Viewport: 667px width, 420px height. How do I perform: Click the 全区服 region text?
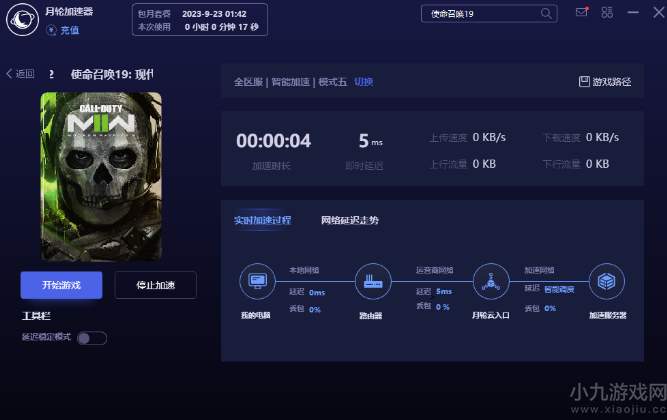click(x=248, y=82)
